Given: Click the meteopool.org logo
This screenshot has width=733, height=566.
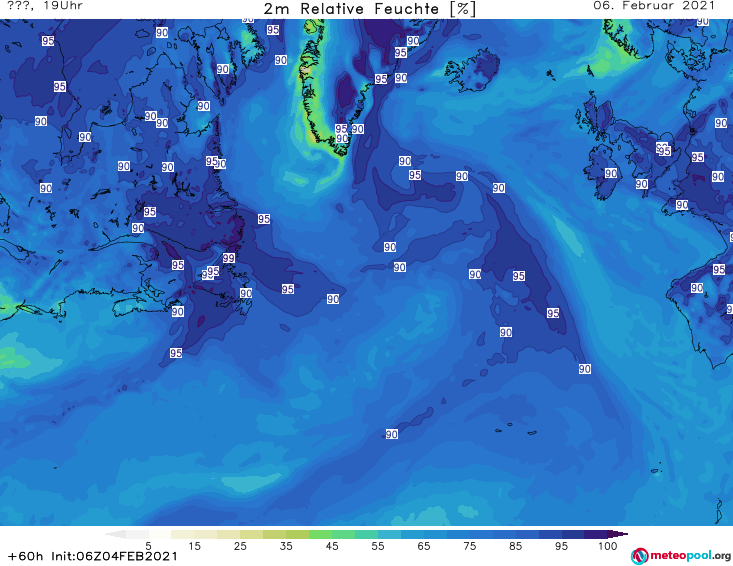Looking at the screenshot, I should pos(680,556).
